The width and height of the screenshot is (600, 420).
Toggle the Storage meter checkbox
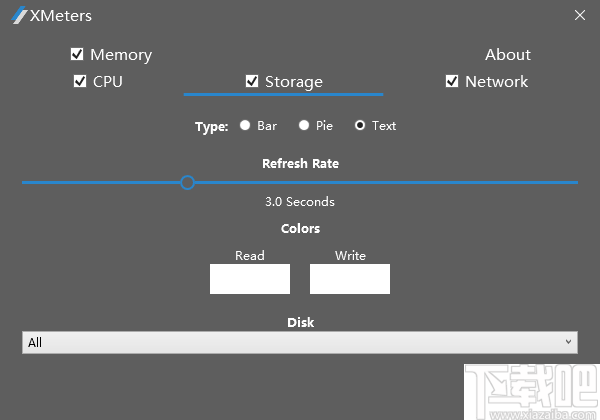click(x=252, y=81)
